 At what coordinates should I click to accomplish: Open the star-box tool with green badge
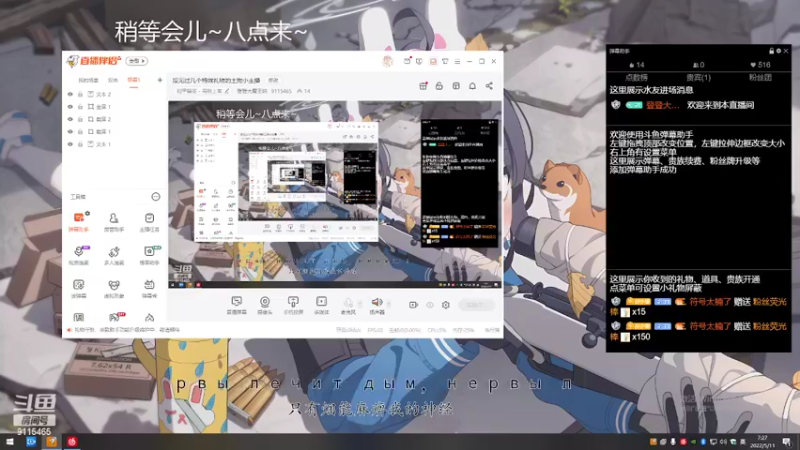pyautogui.click(x=149, y=255)
